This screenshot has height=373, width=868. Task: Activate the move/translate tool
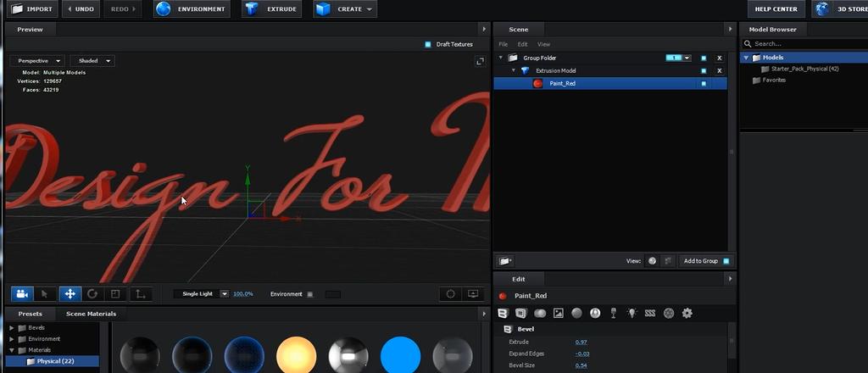[x=70, y=294]
